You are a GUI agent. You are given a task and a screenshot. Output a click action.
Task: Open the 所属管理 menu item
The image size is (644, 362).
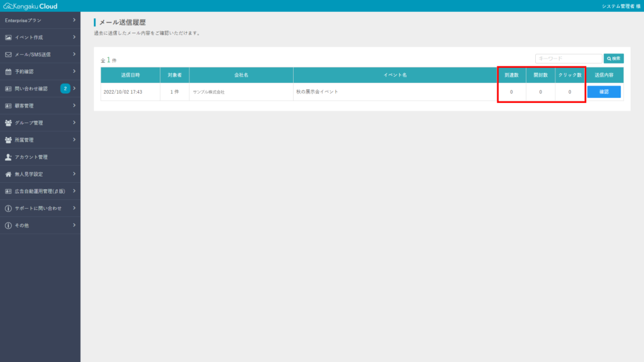[x=40, y=140]
